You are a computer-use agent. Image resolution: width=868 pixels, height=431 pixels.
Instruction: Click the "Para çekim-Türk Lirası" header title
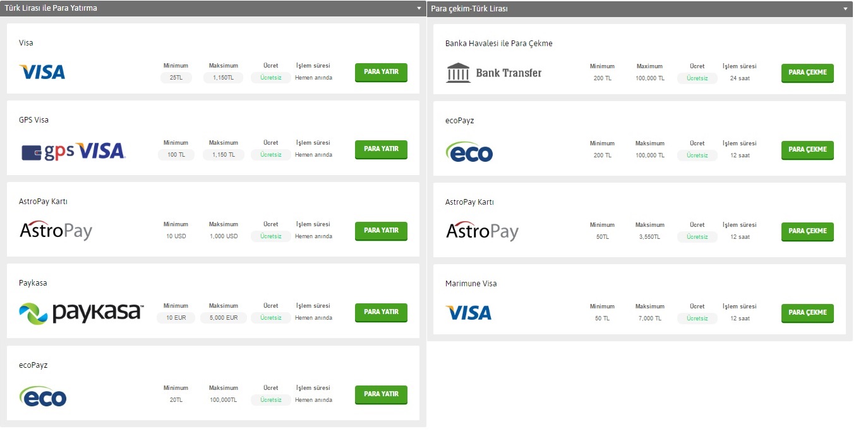point(469,9)
